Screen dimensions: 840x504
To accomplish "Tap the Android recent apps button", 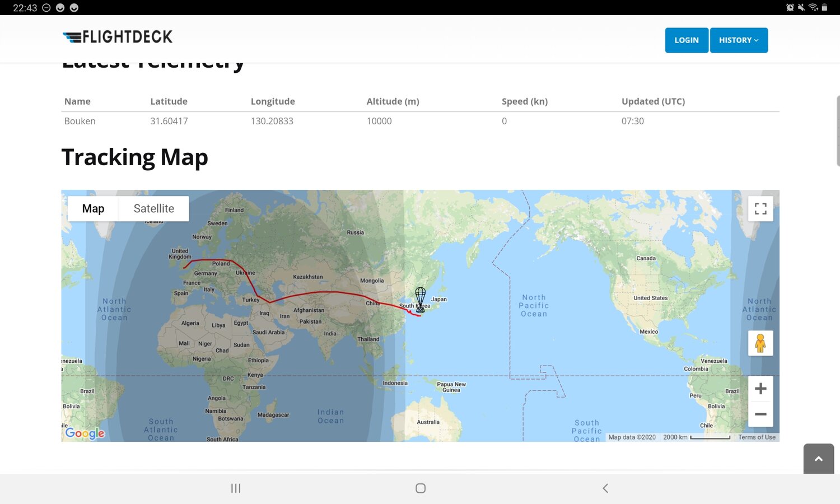I will coord(236,488).
